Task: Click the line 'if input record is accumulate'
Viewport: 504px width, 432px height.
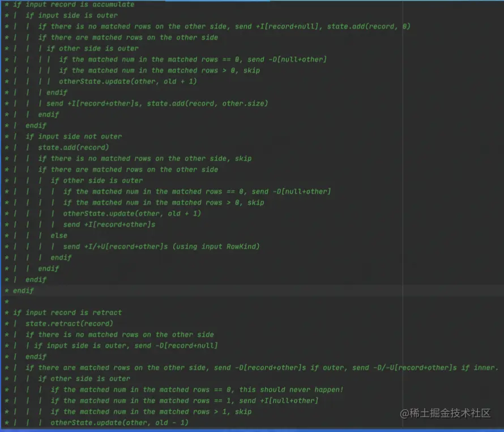Action: pyautogui.click(x=74, y=5)
